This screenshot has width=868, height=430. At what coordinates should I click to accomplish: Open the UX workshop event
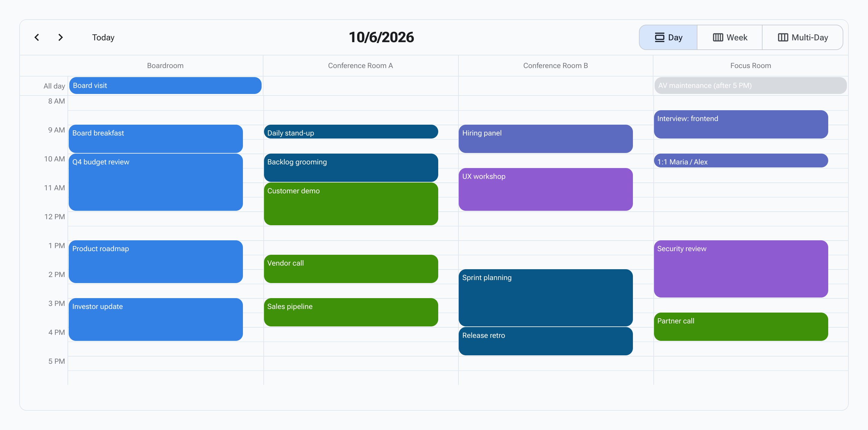(546, 189)
